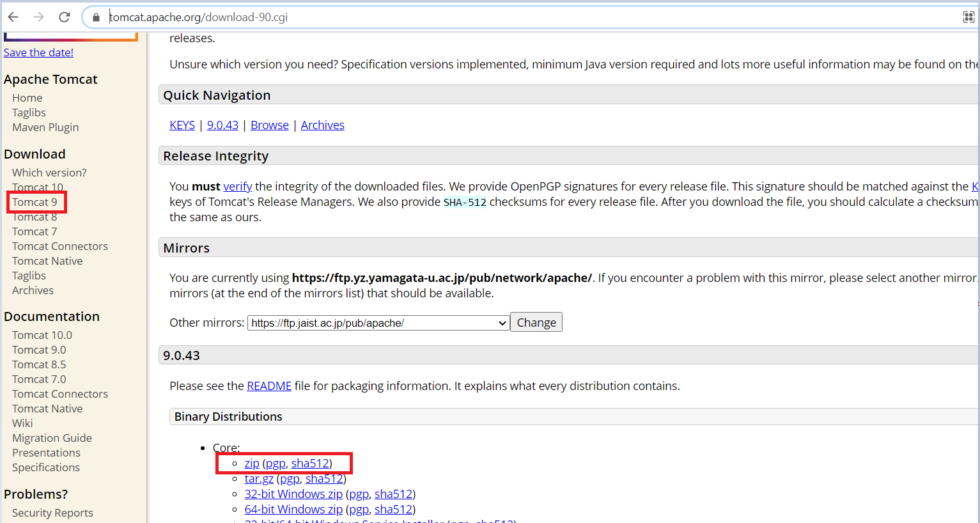Open Tomcat Connectors download link
980x523 pixels.
[60, 246]
